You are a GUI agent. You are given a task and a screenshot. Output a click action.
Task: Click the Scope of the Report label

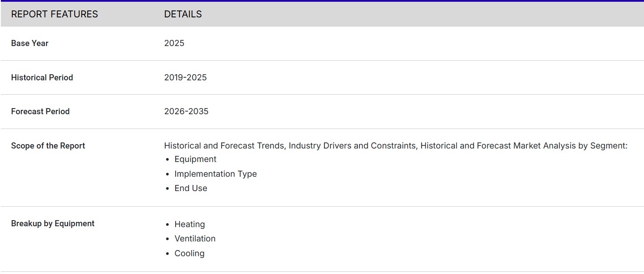[x=48, y=146]
